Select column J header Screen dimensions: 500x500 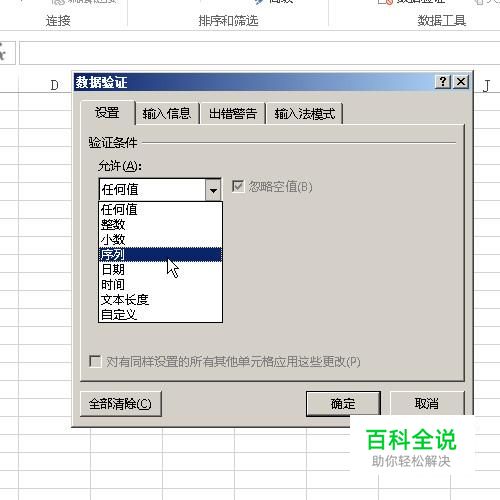click(486, 86)
